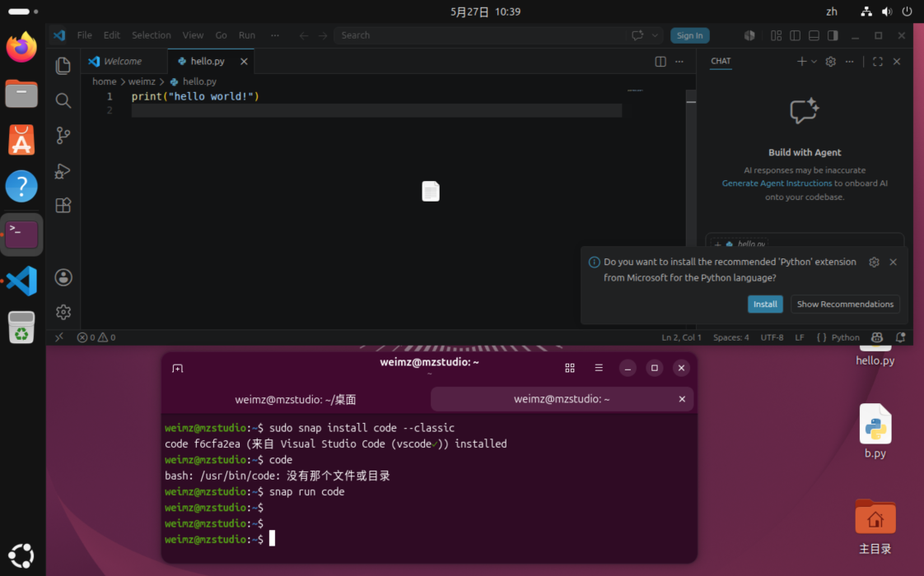Screen dimensions: 924x576
Task: Close the active terminal tab
Action: coord(682,399)
